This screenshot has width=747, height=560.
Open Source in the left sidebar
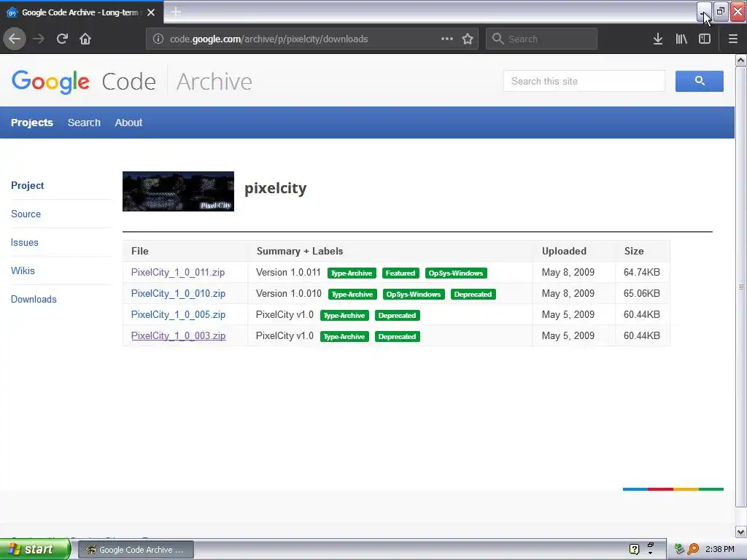[x=26, y=214]
